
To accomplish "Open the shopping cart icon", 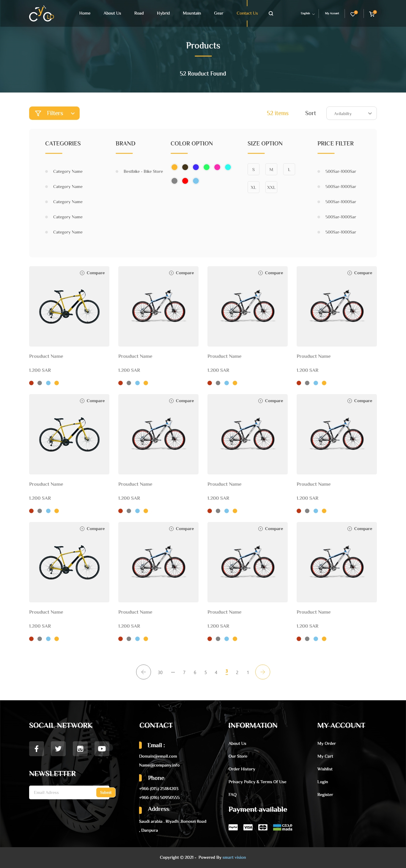I will click(372, 14).
